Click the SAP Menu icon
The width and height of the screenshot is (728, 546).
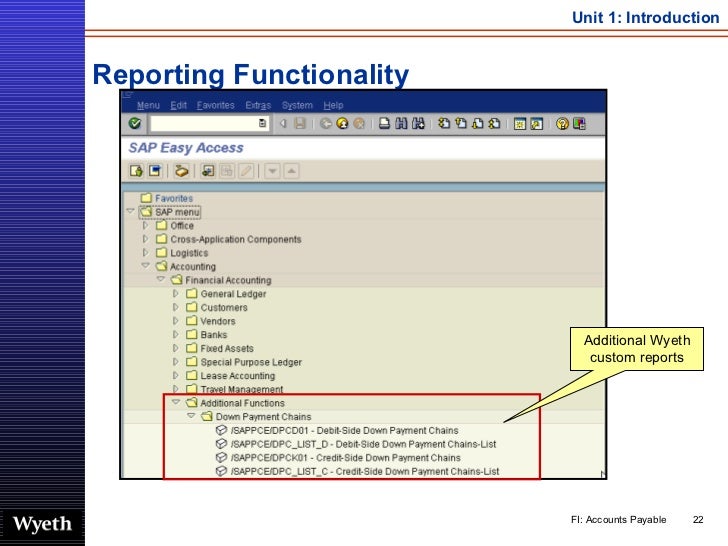[x=155, y=171]
